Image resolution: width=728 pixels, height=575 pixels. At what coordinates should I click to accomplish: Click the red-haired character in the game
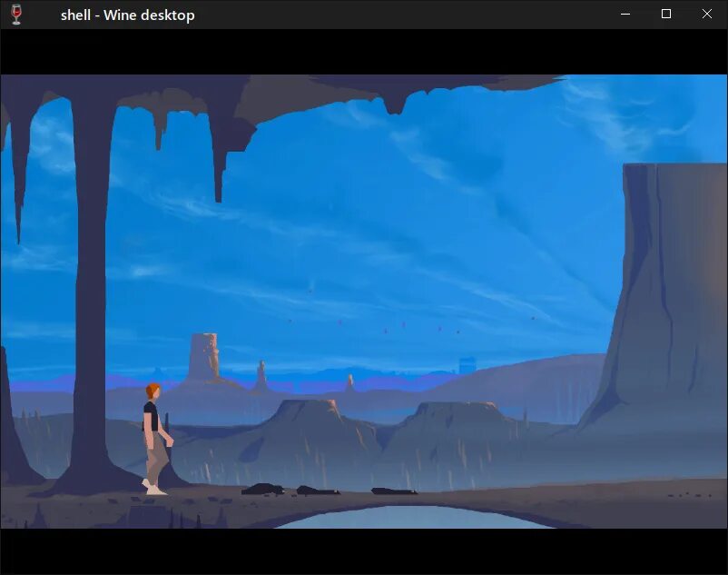[x=157, y=439]
